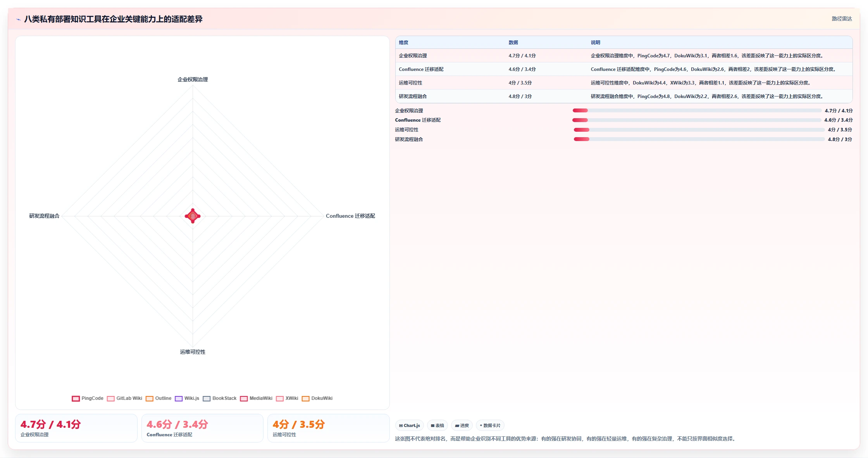The height and width of the screenshot is (458, 868).
Task: Click the 路径雷达 label in header
Action: 842,19
